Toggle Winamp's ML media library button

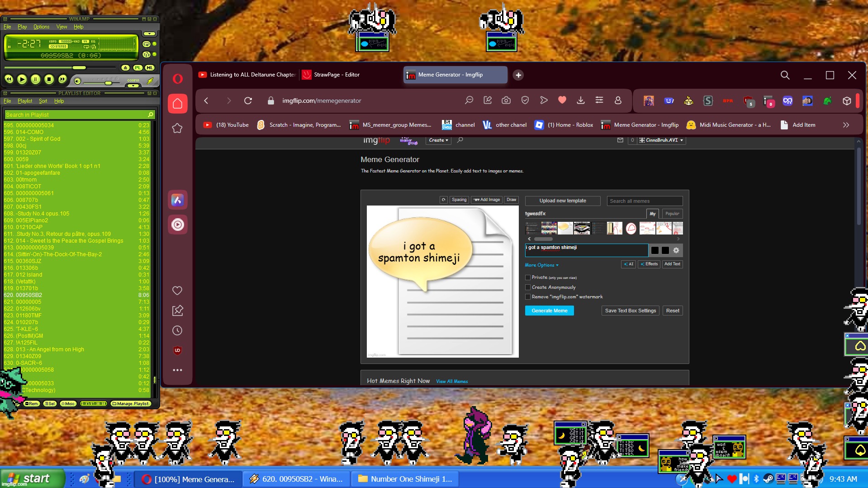click(150, 67)
